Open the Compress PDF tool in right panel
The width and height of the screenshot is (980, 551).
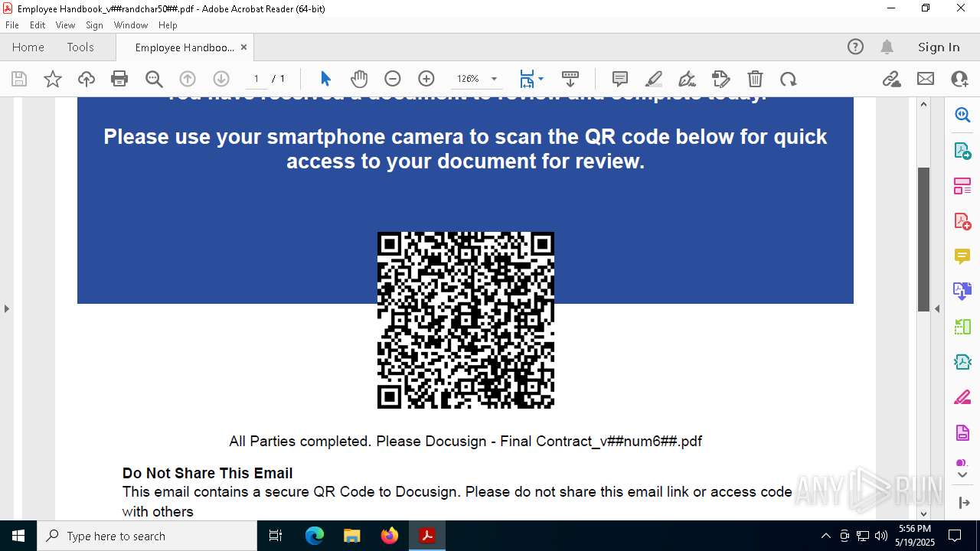click(x=962, y=361)
